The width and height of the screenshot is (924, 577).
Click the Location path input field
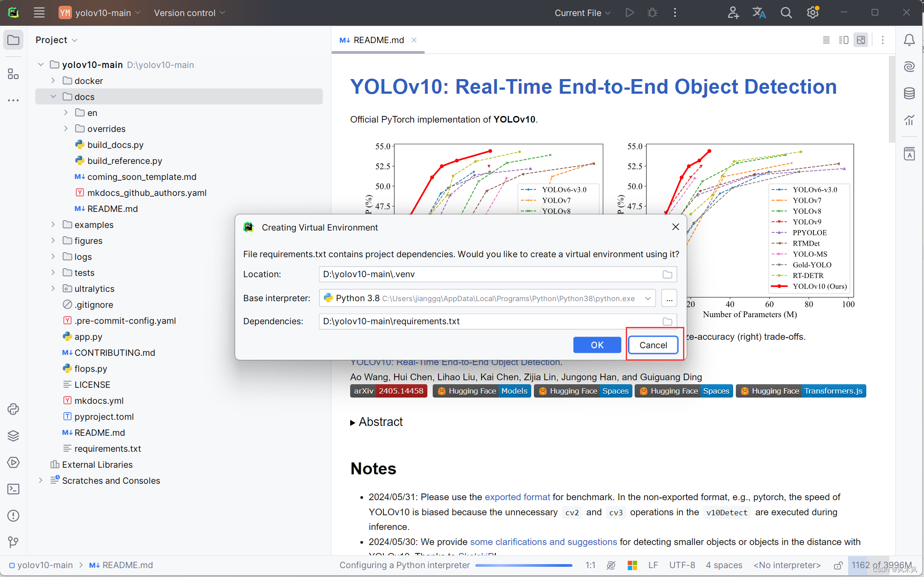488,275
